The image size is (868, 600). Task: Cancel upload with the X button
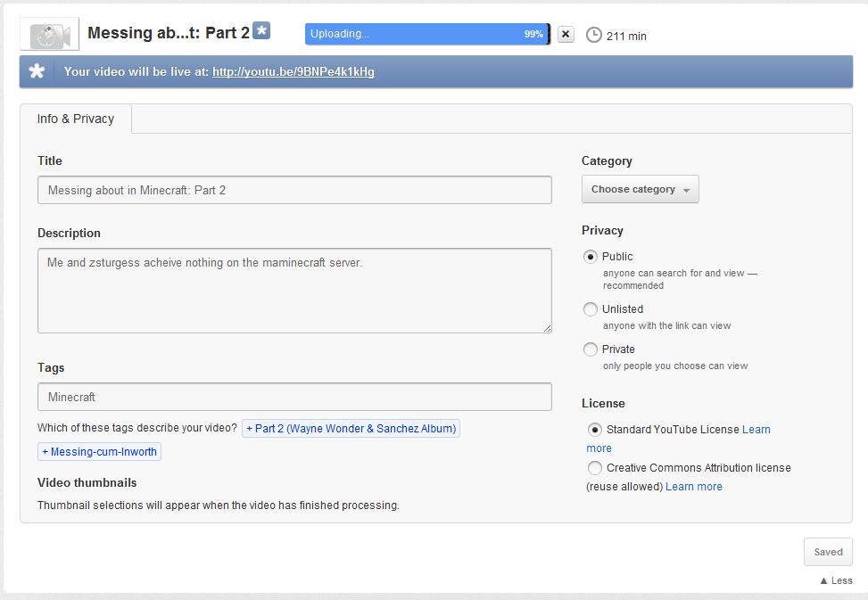coord(566,34)
